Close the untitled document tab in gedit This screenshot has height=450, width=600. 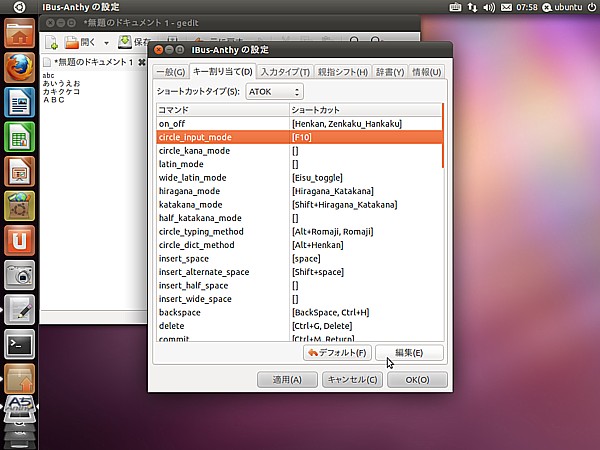(142, 62)
